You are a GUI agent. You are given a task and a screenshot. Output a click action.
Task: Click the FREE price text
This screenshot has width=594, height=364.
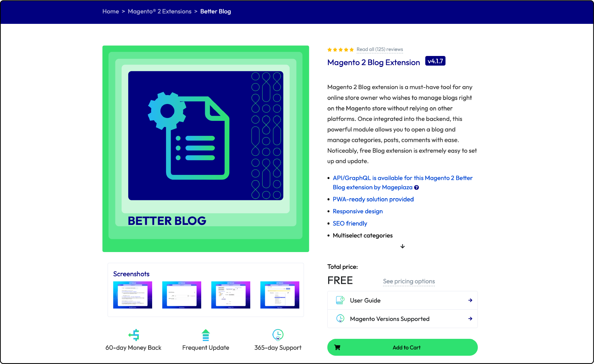[340, 281]
